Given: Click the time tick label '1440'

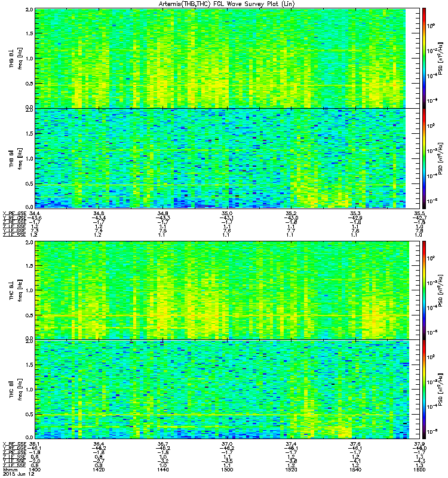Looking at the screenshot, I should tap(162, 470).
